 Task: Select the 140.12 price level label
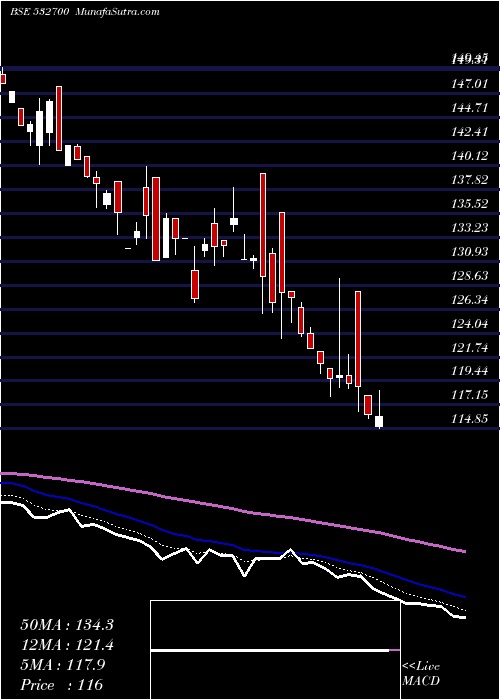click(x=469, y=156)
